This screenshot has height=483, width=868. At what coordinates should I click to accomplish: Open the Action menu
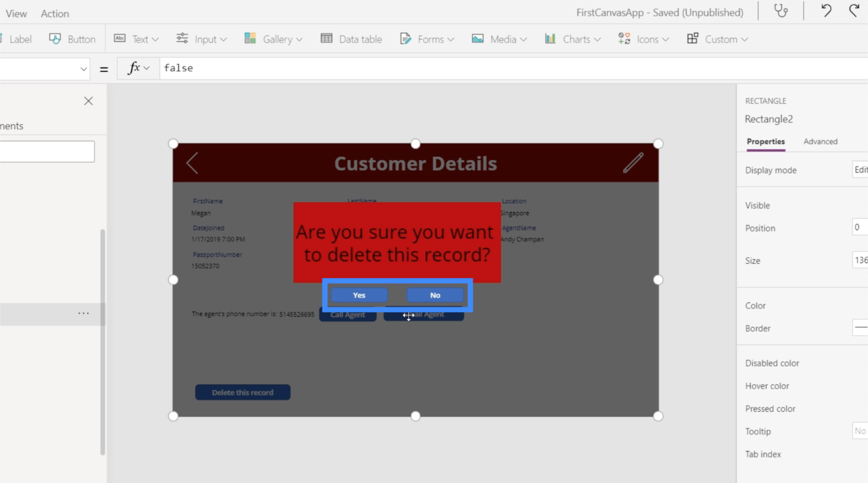[55, 13]
